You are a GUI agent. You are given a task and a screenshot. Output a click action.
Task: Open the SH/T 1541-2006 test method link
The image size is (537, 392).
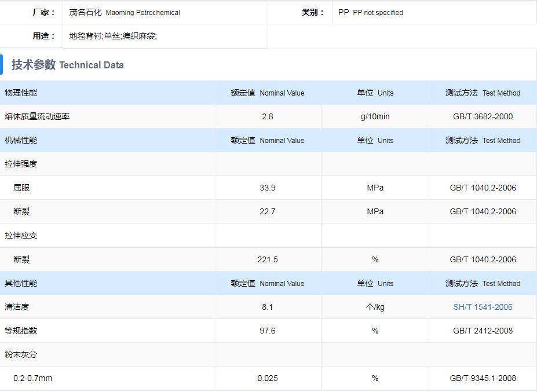[483, 307]
